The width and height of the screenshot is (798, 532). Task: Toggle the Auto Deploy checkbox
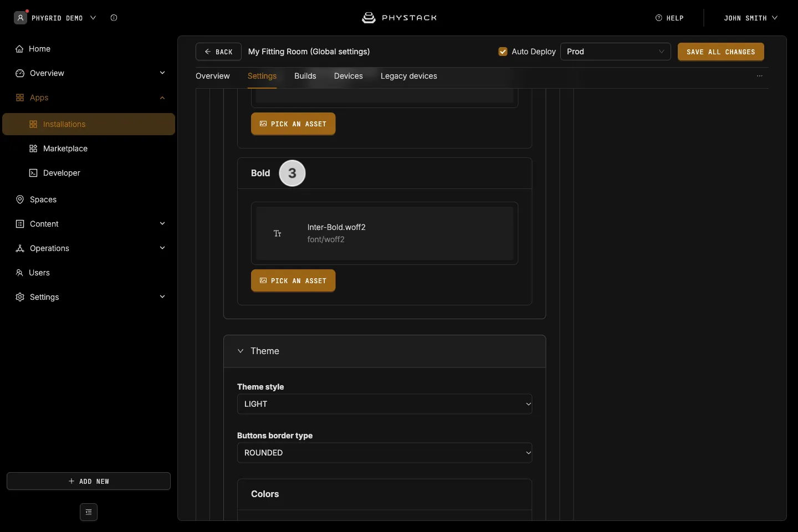503,52
